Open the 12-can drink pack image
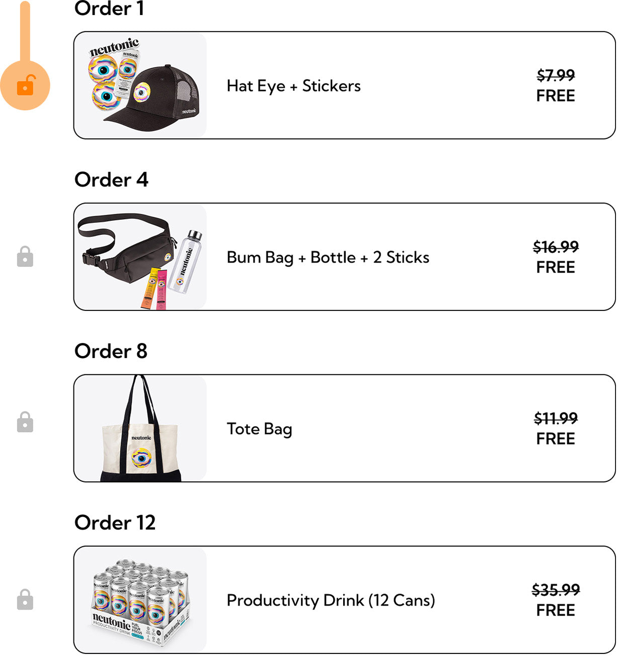 tap(141, 600)
